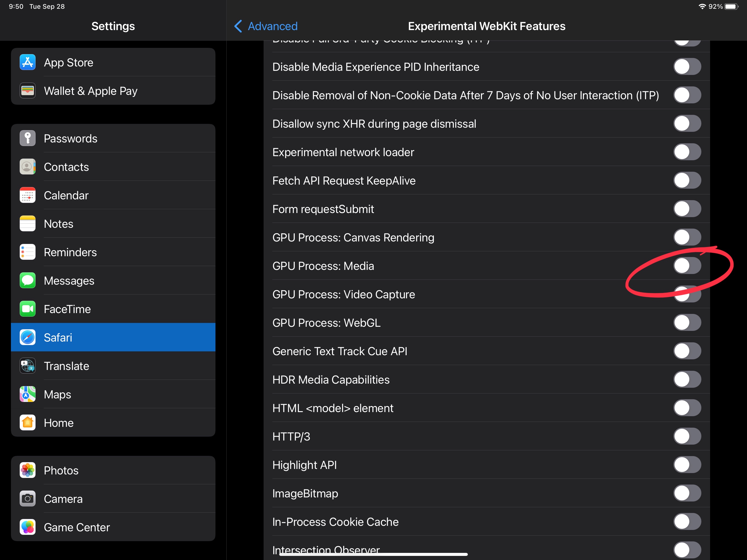Tap the battery status icon
The image size is (747, 560).
coord(731,6)
